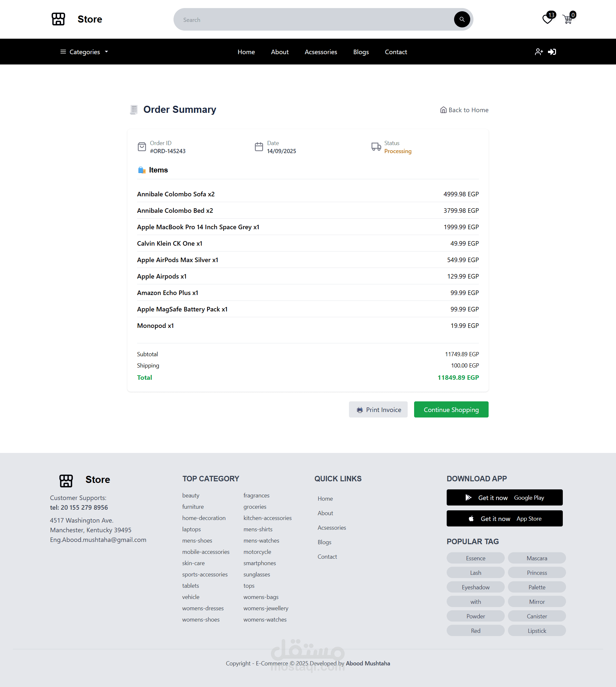Select the Eyeshadow popular tag
This screenshot has height=687, width=616.
point(475,587)
